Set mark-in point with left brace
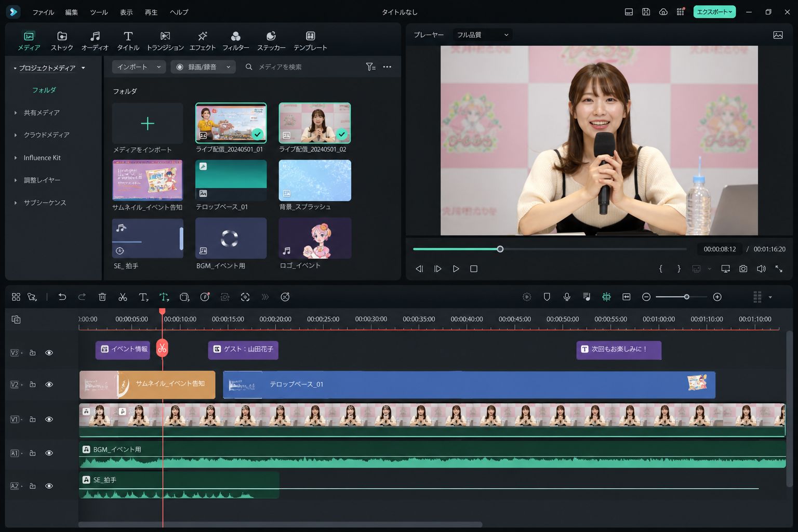The width and height of the screenshot is (798, 532). (x=661, y=269)
